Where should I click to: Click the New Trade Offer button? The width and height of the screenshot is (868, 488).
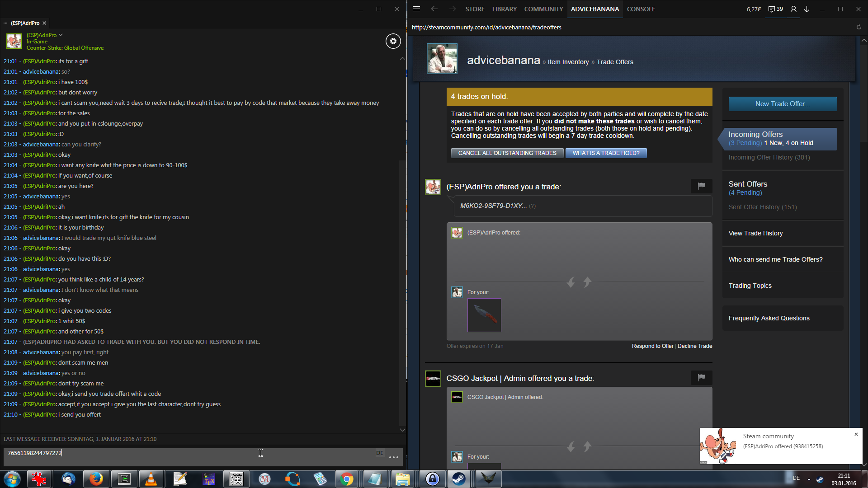coord(782,104)
